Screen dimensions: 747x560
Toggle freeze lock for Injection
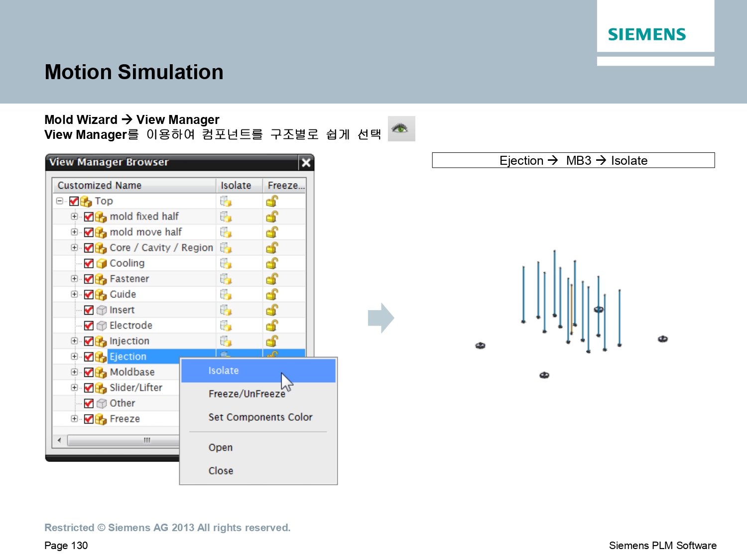(272, 341)
